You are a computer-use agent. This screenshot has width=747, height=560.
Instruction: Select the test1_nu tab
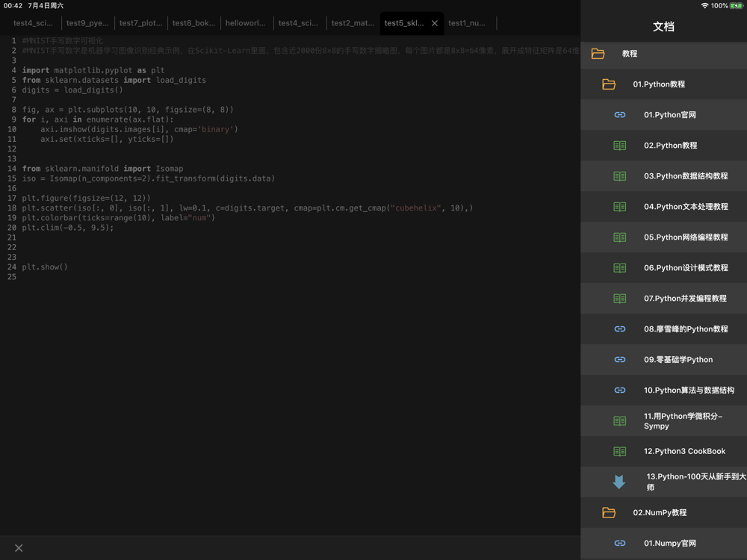467,23
